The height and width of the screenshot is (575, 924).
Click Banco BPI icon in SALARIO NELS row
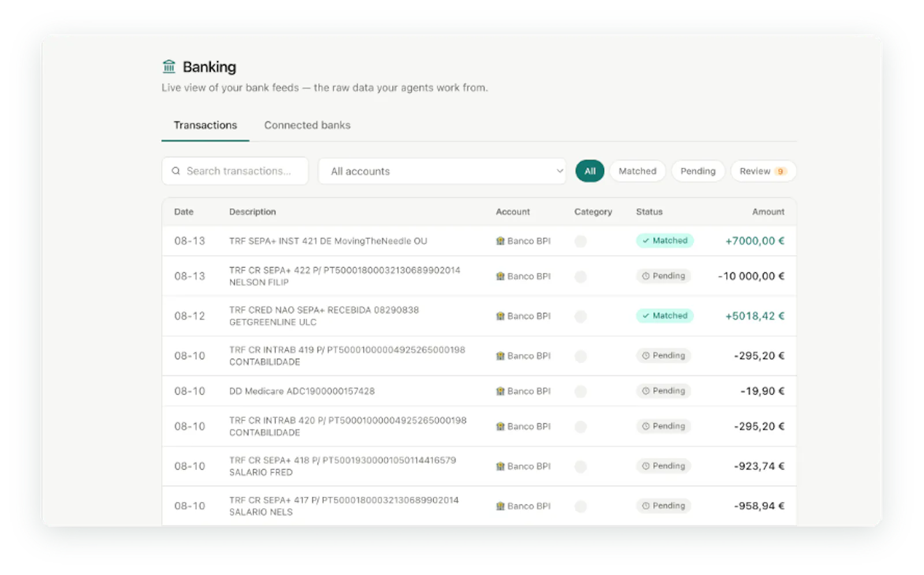tap(500, 506)
